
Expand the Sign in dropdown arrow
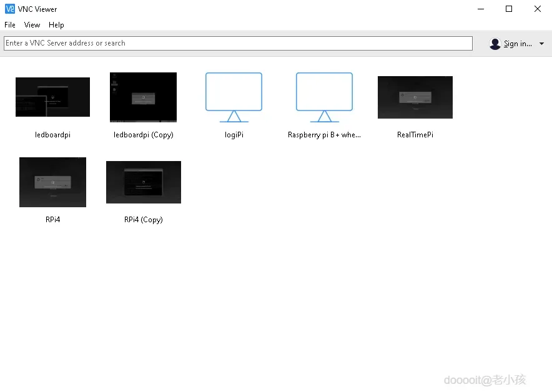542,44
